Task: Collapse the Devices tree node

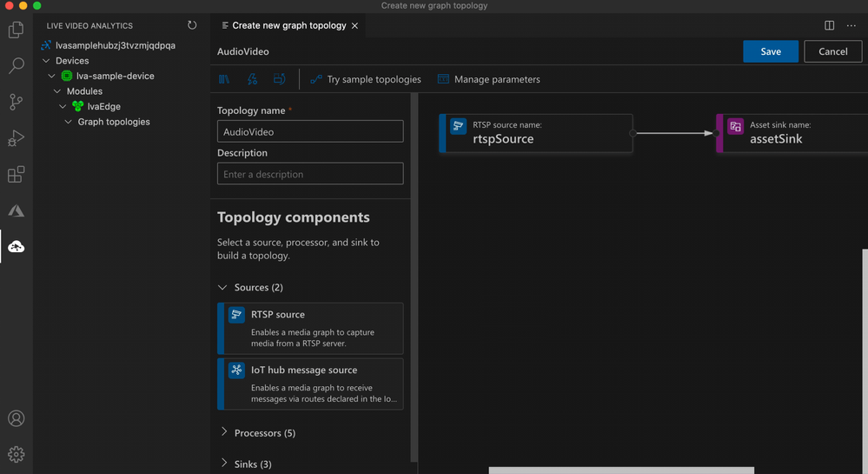Action: pos(47,61)
